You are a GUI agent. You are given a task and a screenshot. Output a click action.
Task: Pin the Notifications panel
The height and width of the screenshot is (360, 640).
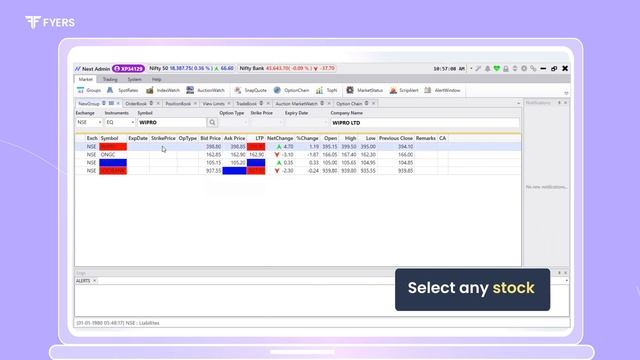point(559,103)
